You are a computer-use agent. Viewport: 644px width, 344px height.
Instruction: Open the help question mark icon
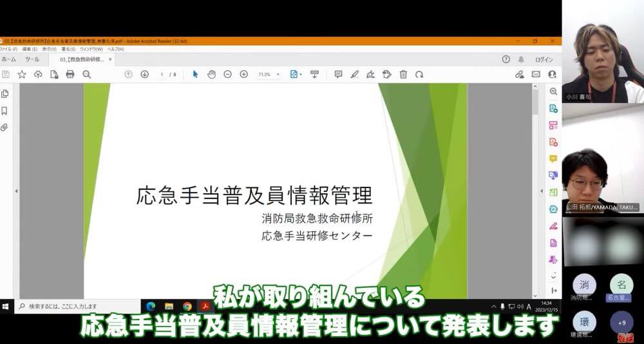pyautogui.click(x=506, y=59)
